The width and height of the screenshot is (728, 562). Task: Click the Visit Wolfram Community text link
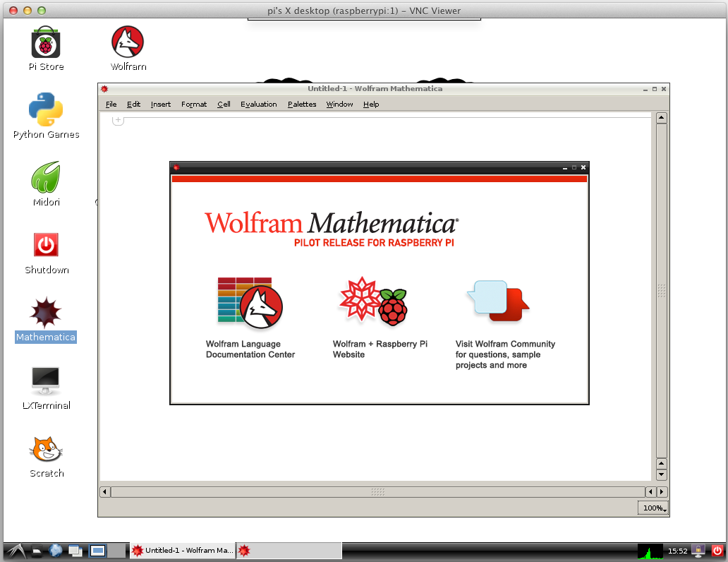[x=505, y=354]
